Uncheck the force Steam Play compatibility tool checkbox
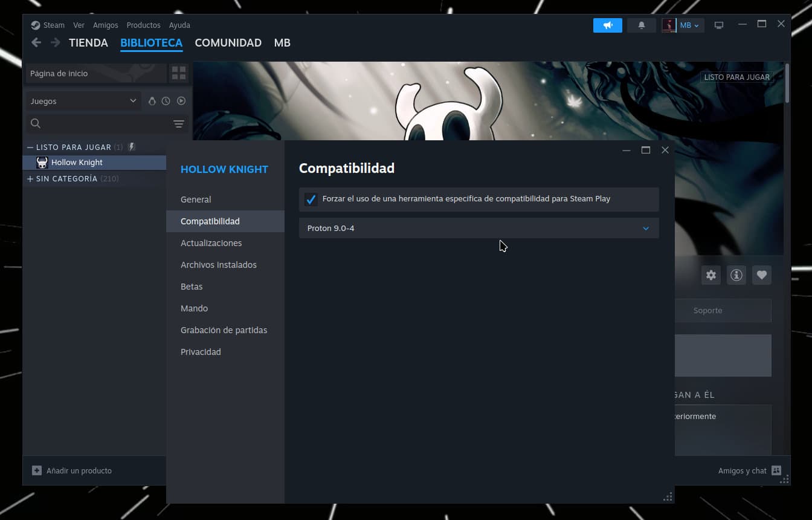This screenshot has height=520, width=812. click(x=311, y=200)
